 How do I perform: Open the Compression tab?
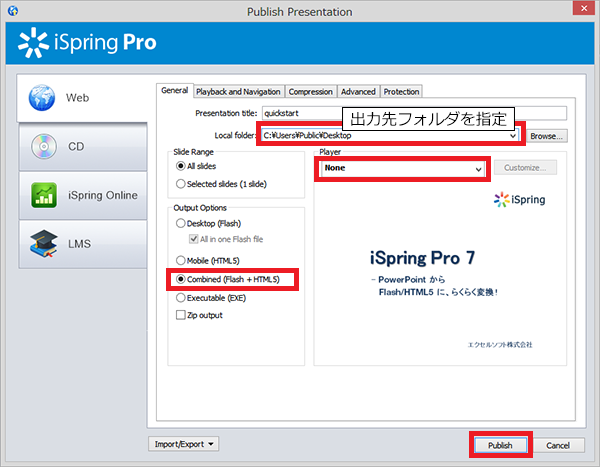click(x=310, y=92)
